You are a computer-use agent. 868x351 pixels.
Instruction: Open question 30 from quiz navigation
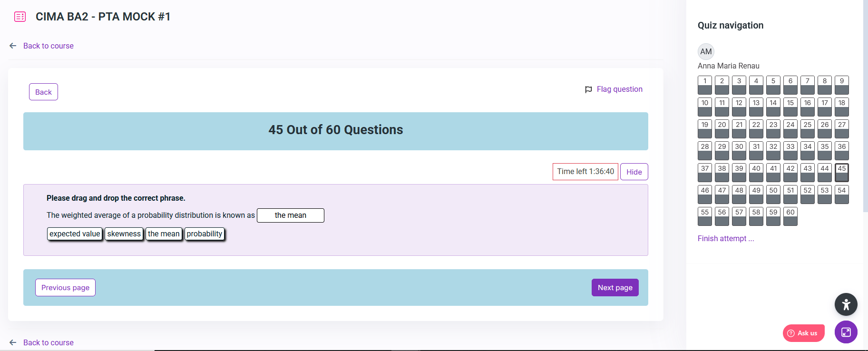[x=739, y=150]
